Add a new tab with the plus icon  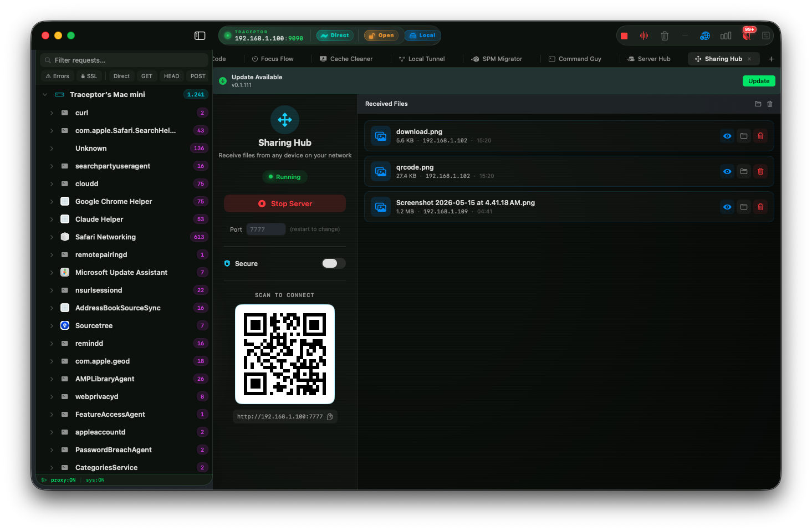(771, 59)
